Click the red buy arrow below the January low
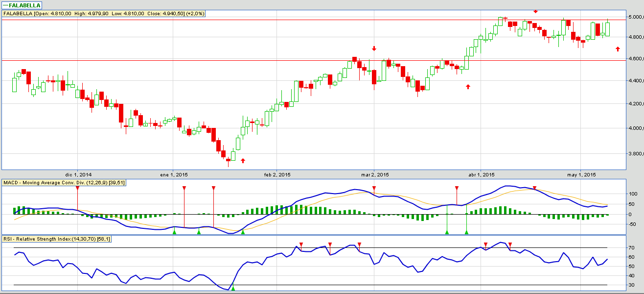 [x=243, y=160]
